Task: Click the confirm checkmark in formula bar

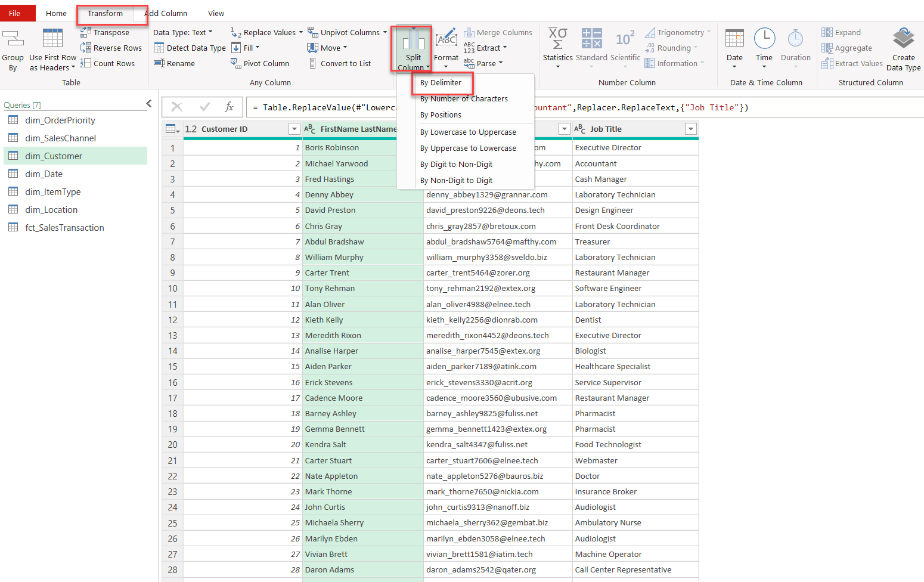Action: [x=205, y=107]
